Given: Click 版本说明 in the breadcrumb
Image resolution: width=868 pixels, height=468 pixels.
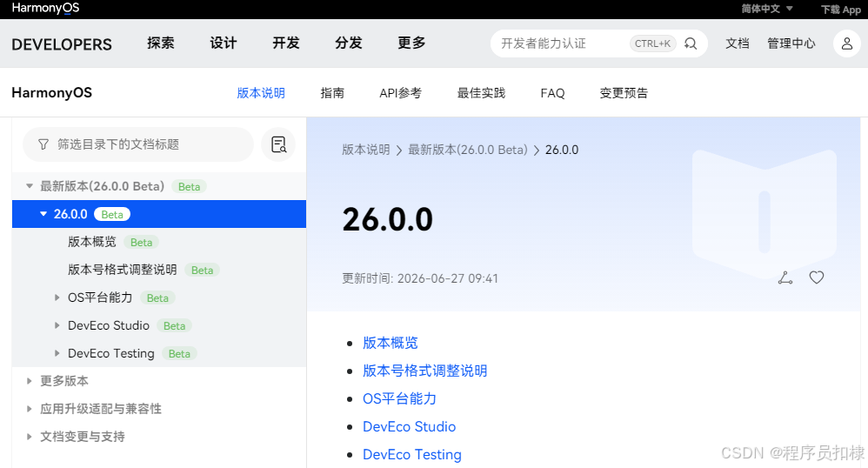Looking at the screenshot, I should (366, 150).
